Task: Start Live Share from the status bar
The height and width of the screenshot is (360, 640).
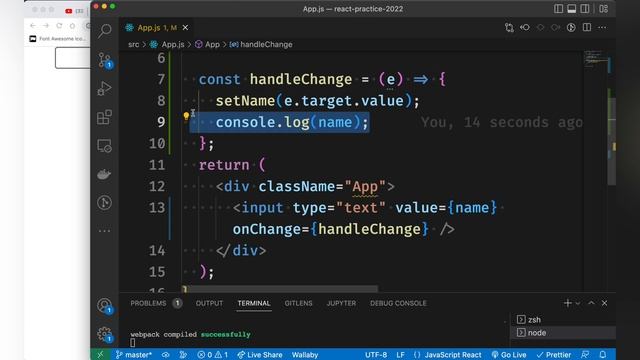Action: 260,355
